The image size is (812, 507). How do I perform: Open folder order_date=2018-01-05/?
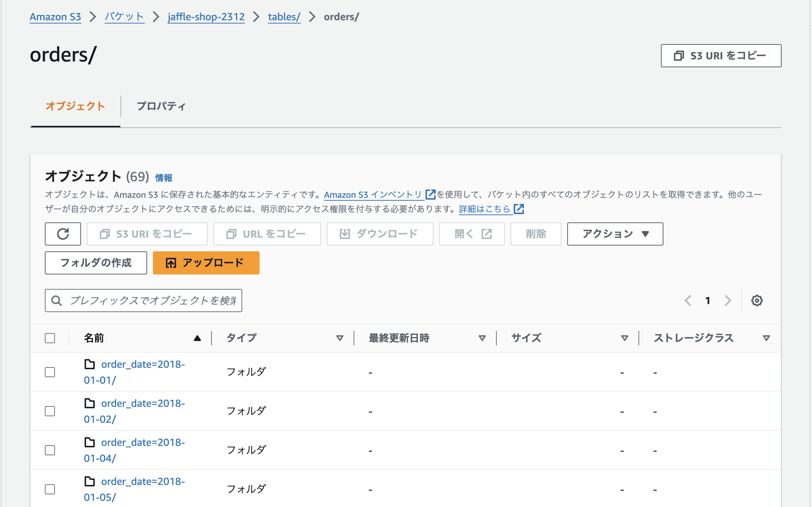(134, 489)
